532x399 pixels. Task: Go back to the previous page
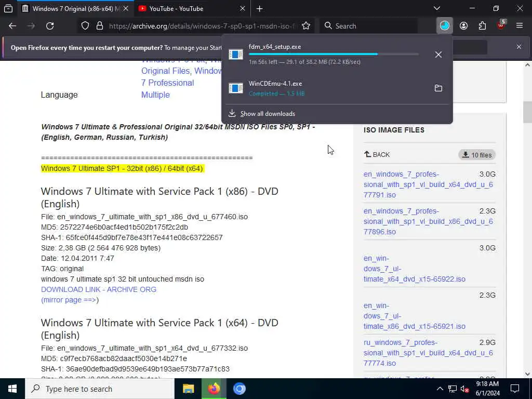(x=12, y=26)
